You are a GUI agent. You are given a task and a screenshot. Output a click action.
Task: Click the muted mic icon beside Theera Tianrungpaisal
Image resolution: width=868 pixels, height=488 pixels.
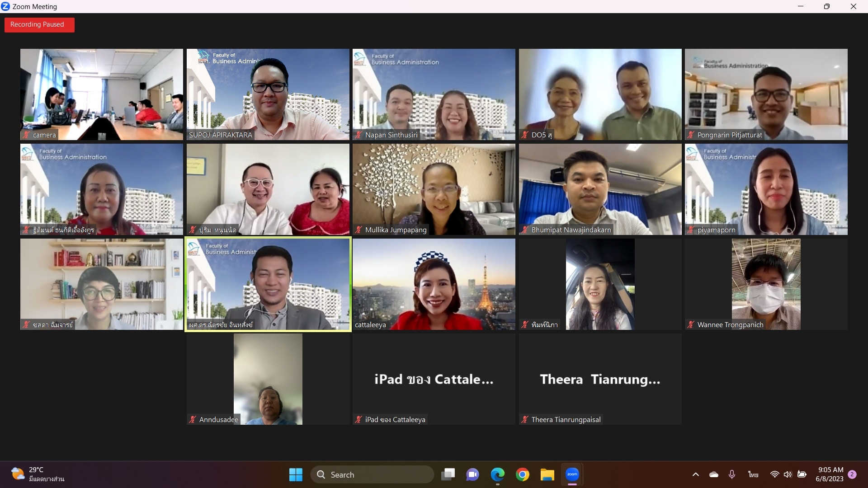pos(525,419)
